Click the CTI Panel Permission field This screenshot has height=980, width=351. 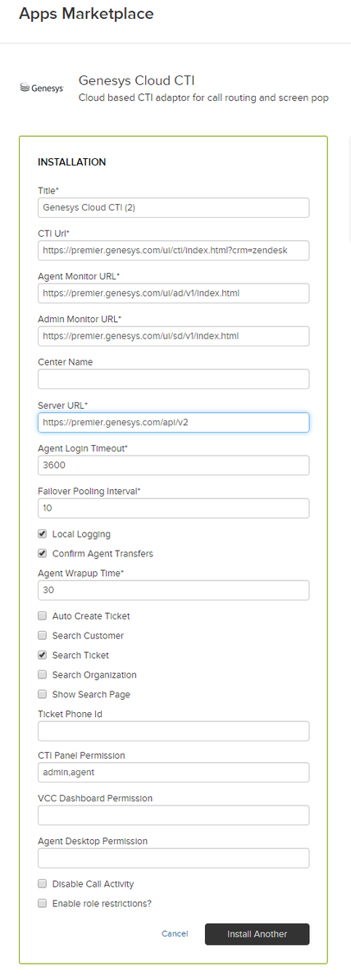pyautogui.click(x=173, y=773)
